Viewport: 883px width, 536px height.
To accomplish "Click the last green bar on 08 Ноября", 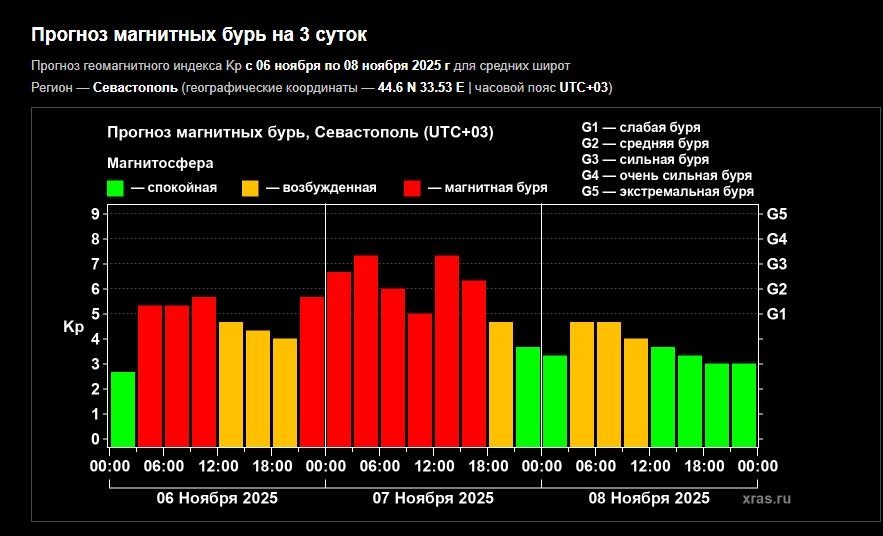I will pos(744,404).
